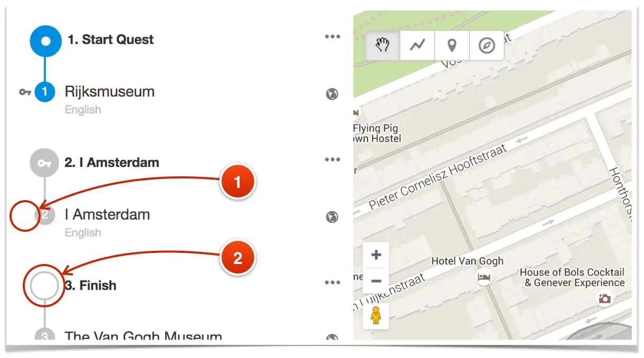Viewport: 644px width, 358px height.
Task: Click the Hotel Van Gogh bed marker
Action: coord(483,277)
